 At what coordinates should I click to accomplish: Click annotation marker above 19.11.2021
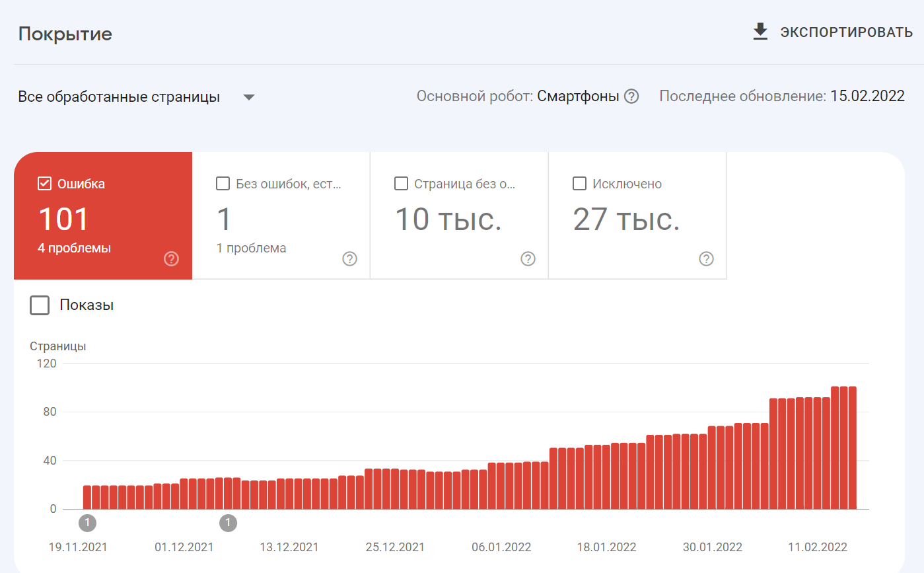click(87, 523)
